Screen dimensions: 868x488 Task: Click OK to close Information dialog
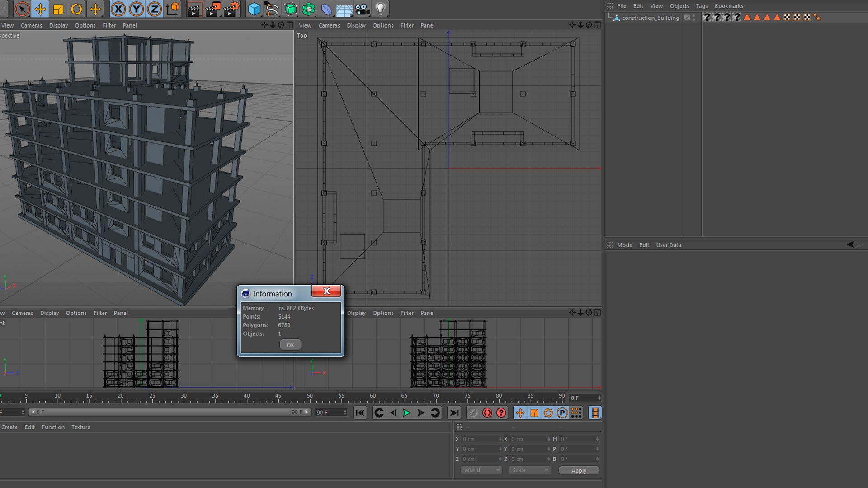290,345
